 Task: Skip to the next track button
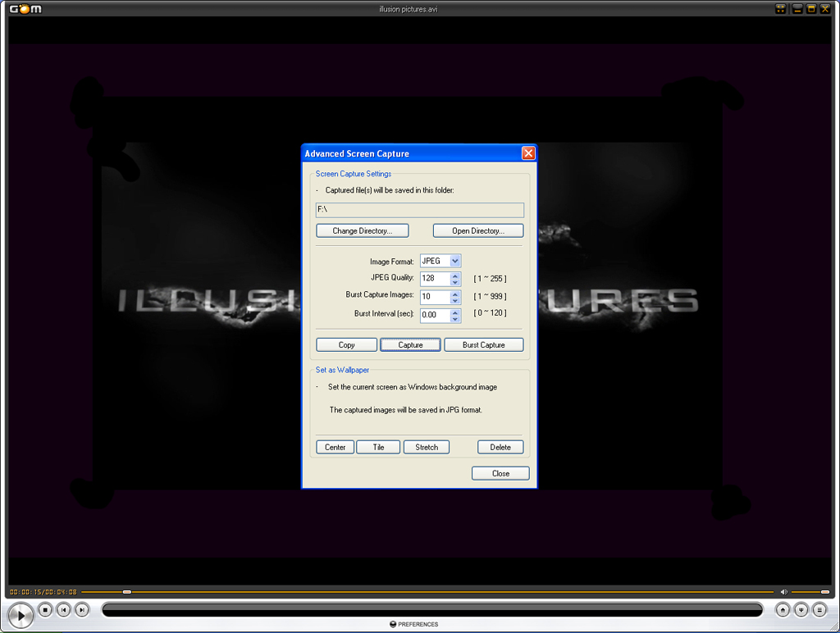(82, 610)
